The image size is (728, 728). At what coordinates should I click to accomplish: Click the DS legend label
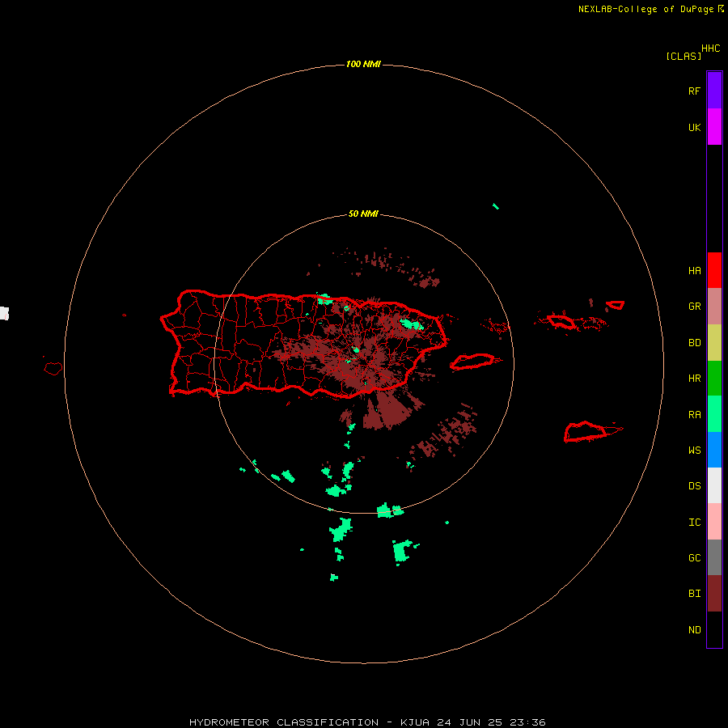coord(694,486)
